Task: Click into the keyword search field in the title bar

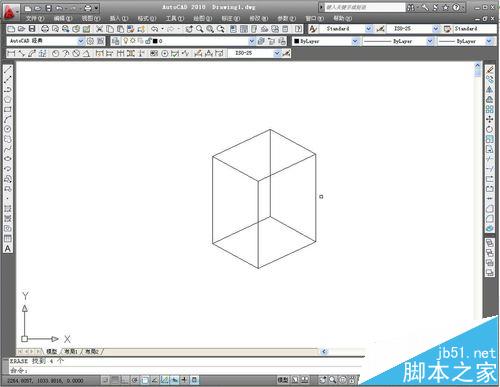Action: (365, 7)
